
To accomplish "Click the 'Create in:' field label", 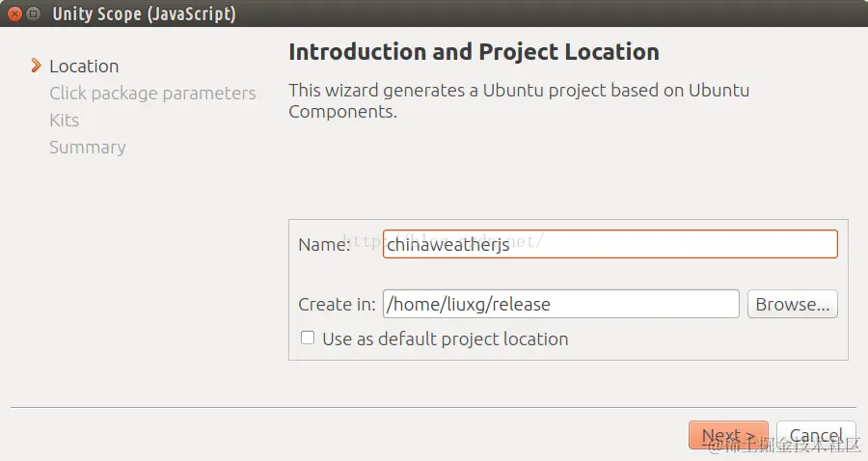I will [337, 304].
